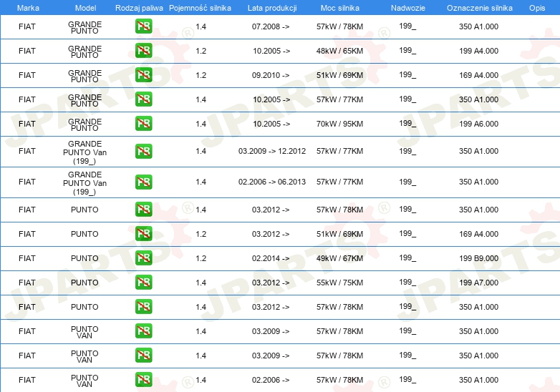Select the engine code 199 B9.000 cell
Screen dimensions: 560x392
(478, 258)
